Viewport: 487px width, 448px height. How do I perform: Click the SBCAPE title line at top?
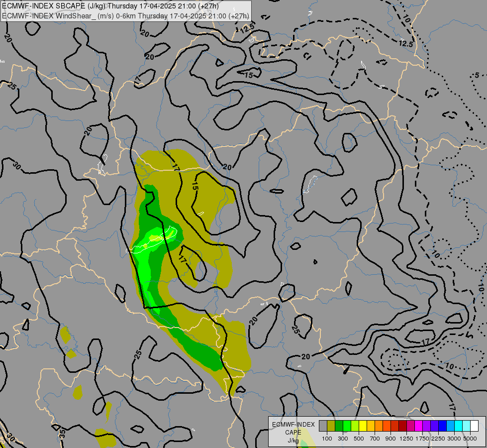click(x=110, y=6)
